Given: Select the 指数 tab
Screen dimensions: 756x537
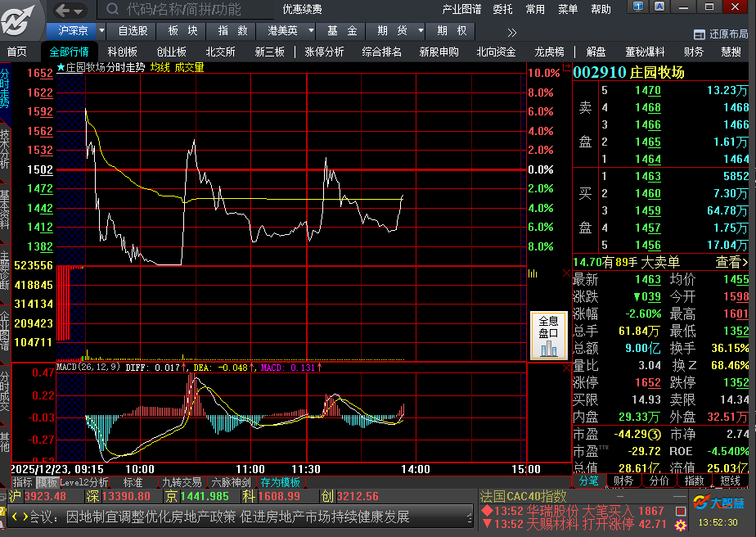Looking at the screenshot, I should [x=233, y=31].
